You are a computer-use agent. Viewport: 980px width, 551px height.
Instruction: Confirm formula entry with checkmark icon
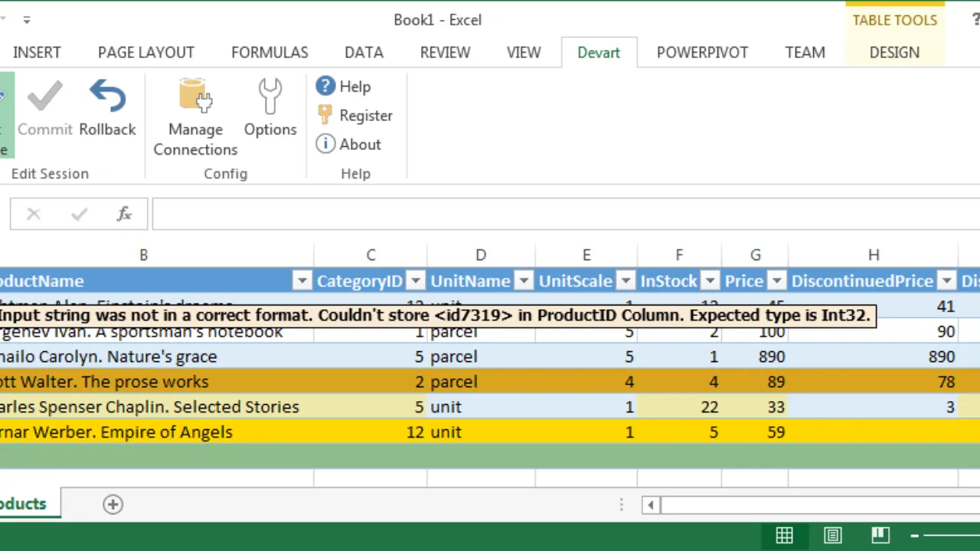[79, 214]
